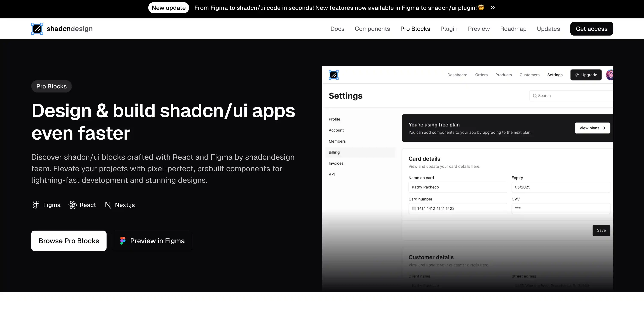Viewport: 644px width, 313px height.
Task: Click the user avatar in preview navbar
Action: (610, 75)
